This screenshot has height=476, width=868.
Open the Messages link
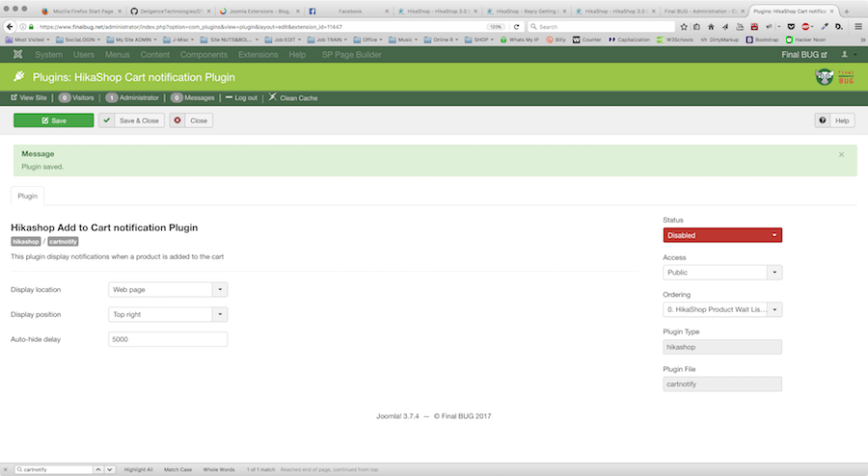pyautogui.click(x=193, y=98)
